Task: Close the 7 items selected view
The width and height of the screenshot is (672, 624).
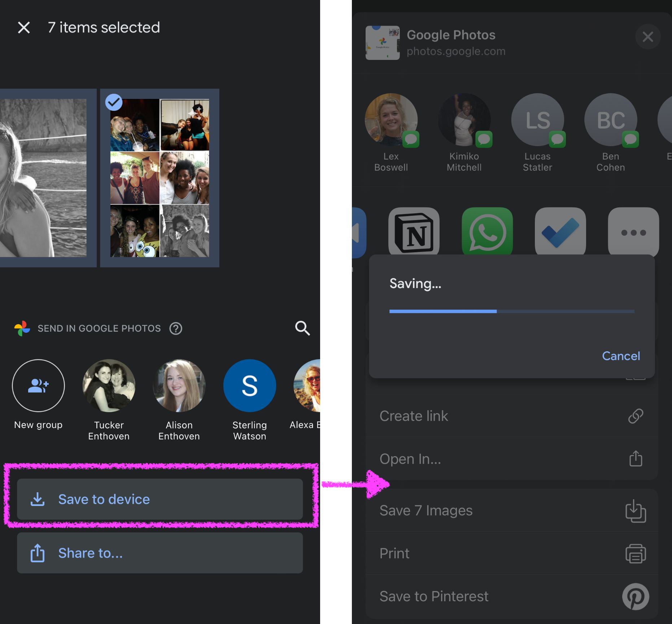Action: (x=24, y=27)
